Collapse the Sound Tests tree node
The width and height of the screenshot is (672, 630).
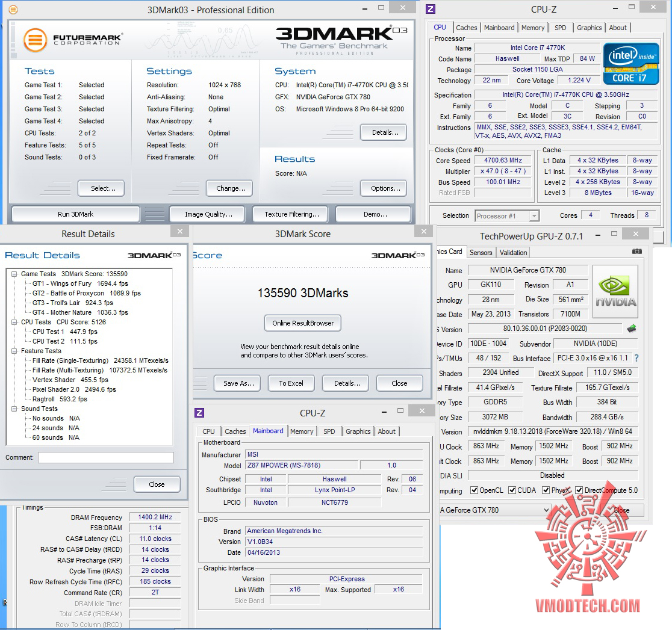[14, 409]
